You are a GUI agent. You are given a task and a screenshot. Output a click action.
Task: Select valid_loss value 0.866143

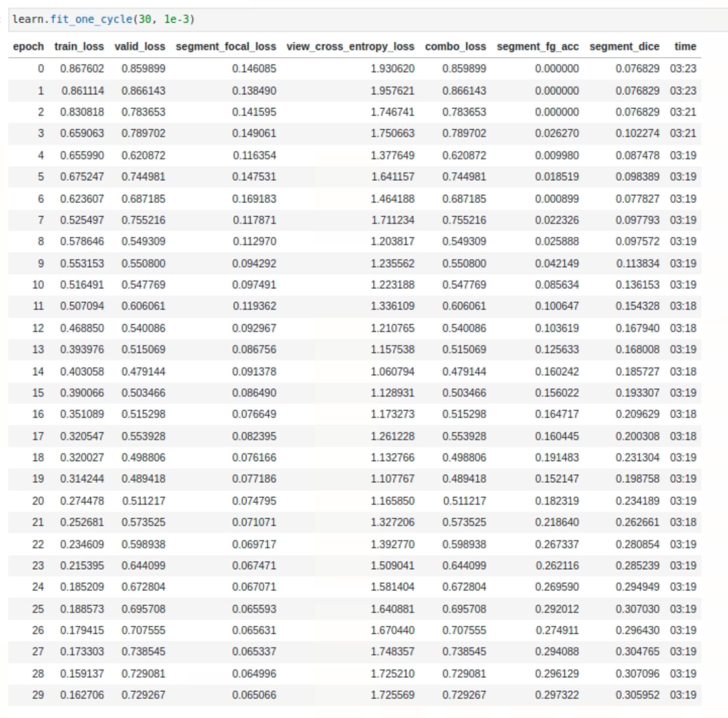click(143, 91)
